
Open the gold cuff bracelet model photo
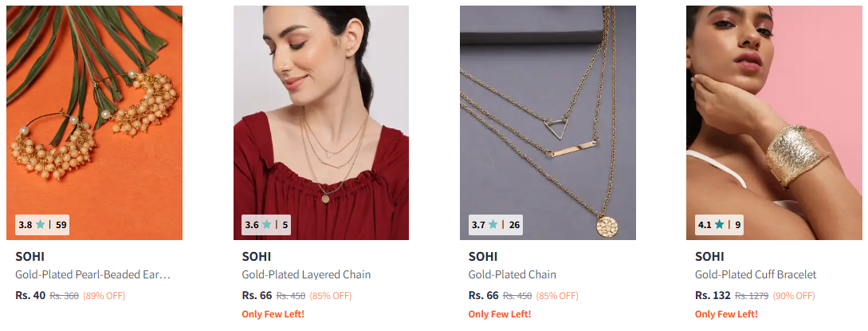[x=774, y=122]
